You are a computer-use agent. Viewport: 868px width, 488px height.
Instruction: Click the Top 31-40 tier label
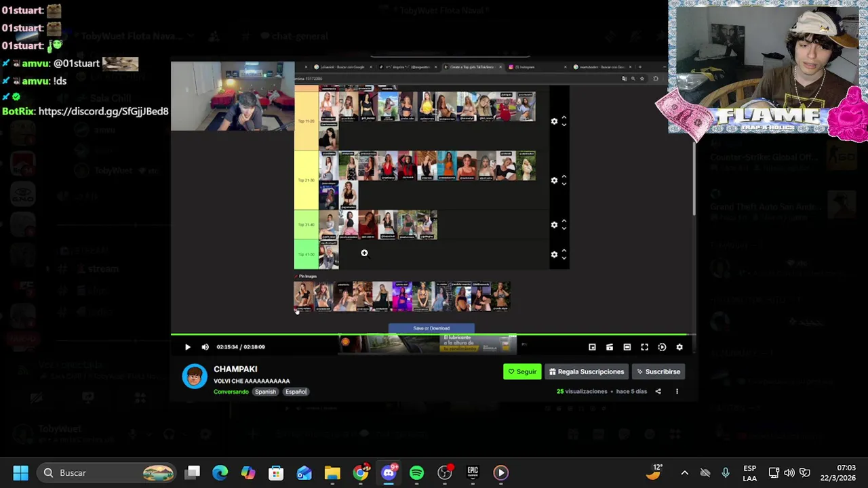[306, 225]
